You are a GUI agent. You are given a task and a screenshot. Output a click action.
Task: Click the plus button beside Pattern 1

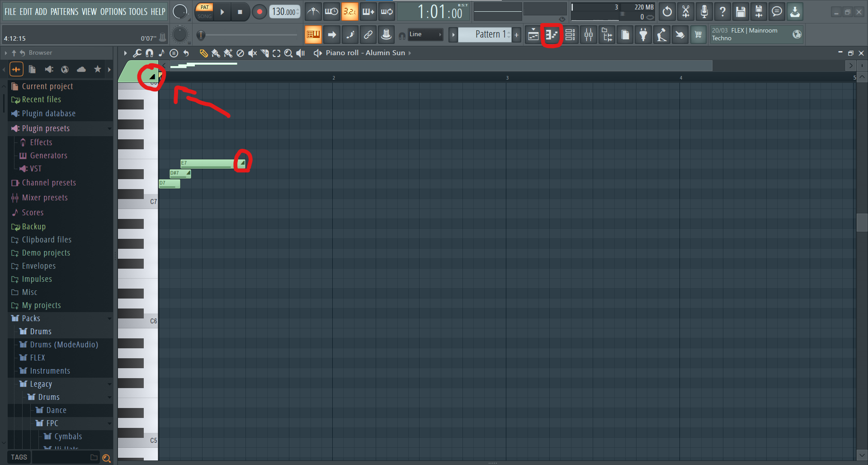[516, 34]
